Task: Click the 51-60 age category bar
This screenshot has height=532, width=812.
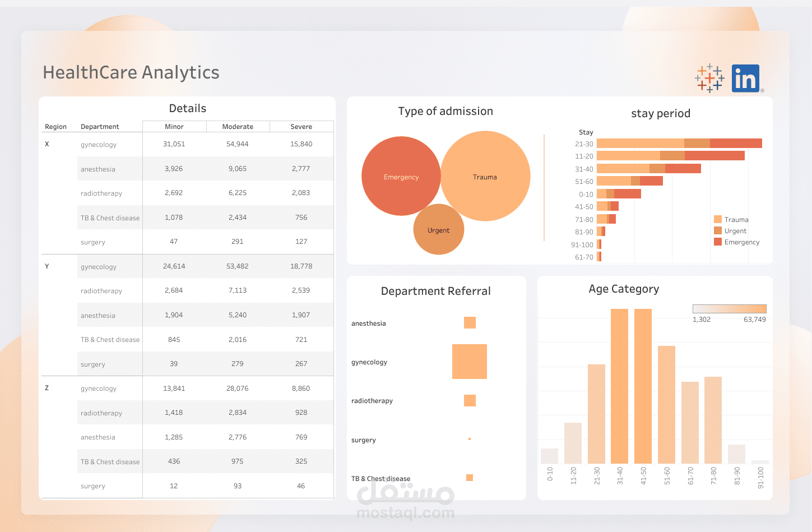Action: pos(666,405)
